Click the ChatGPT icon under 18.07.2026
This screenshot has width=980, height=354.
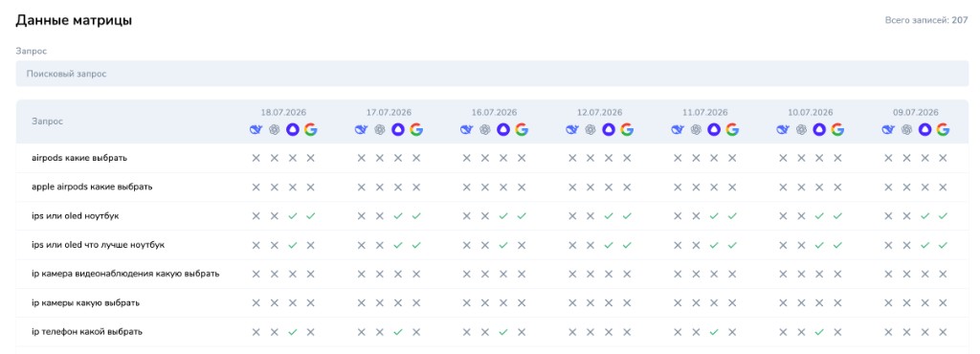[x=274, y=130]
